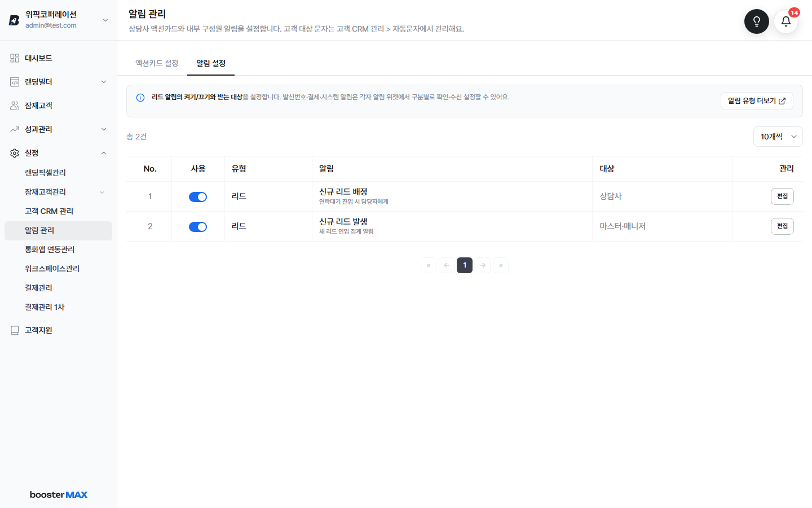Click the 랜딩빌더 code window icon
The height and width of the screenshot is (508, 812).
point(15,82)
